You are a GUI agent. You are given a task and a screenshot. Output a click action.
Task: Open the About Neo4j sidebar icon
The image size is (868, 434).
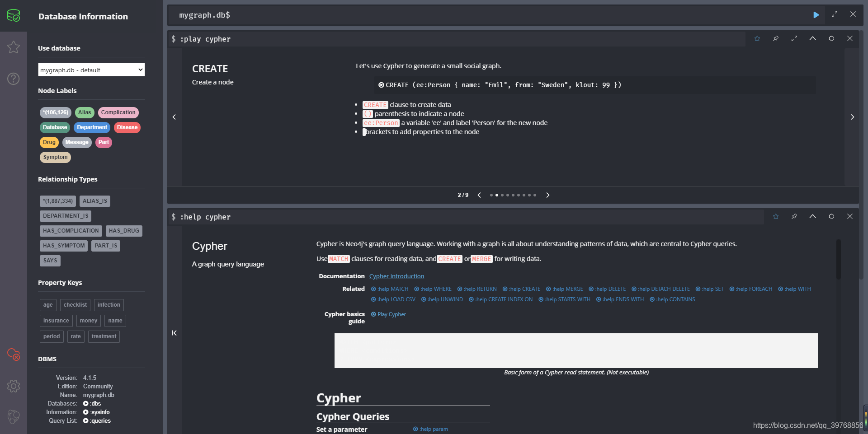pyautogui.click(x=14, y=416)
